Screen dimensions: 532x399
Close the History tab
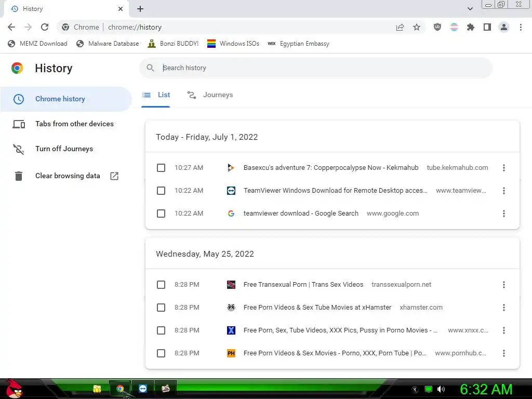coord(121,9)
